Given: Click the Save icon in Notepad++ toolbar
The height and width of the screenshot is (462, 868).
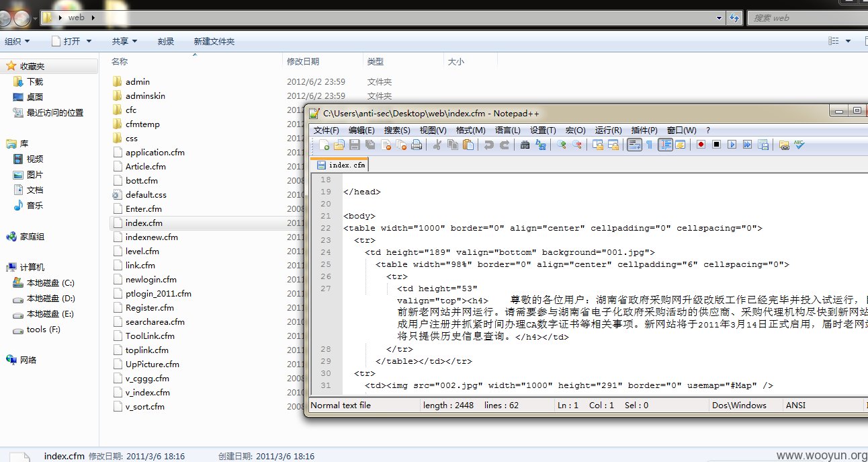Looking at the screenshot, I should coord(355,145).
